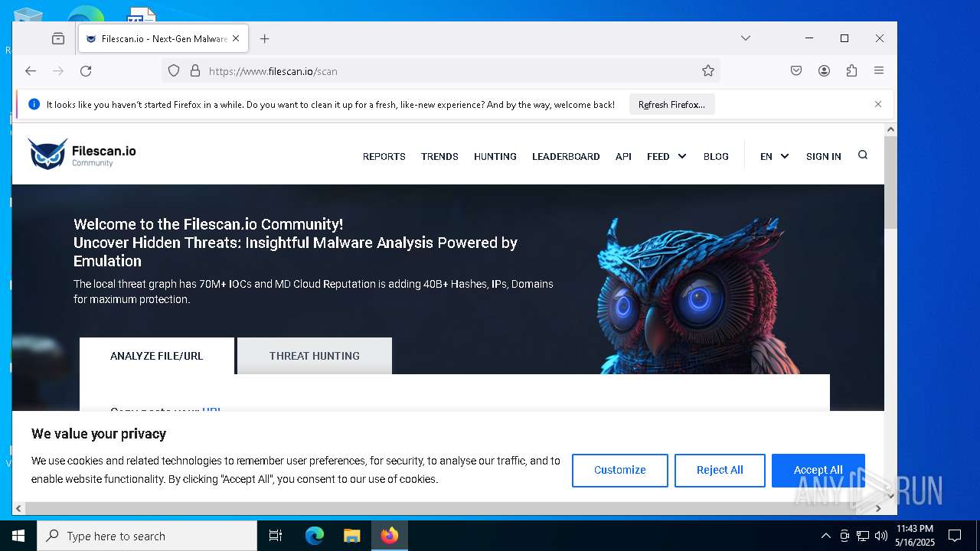Click the Firefox taskbar icon
980x551 pixels.
click(390, 536)
